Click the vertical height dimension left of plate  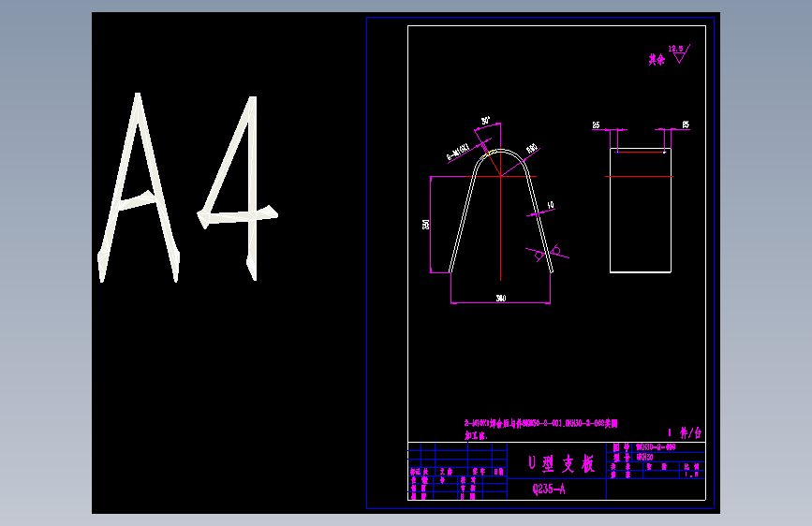point(426,225)
